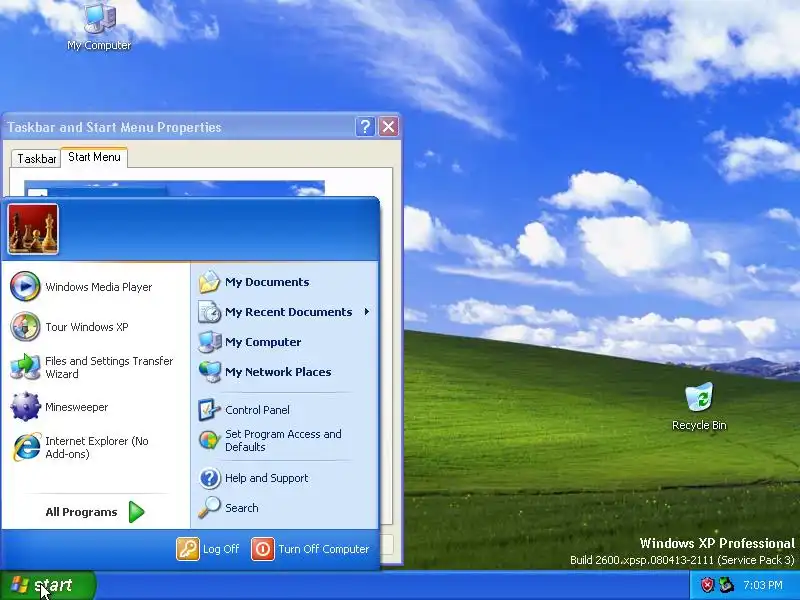800x600 pixels.
Task: Click the Start menu preview image in Properties dialog
Action: (174, 188)
